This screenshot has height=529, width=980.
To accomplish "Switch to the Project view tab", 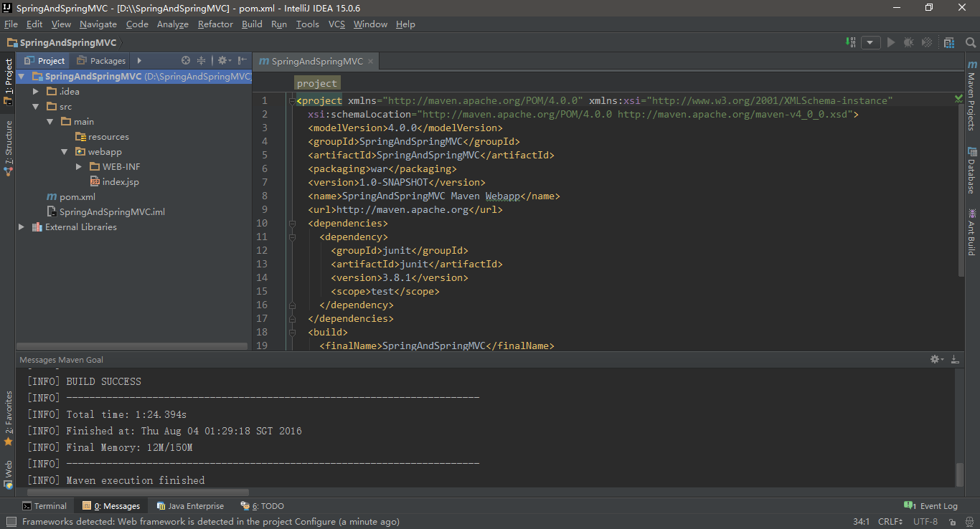I will pos(44,61).
